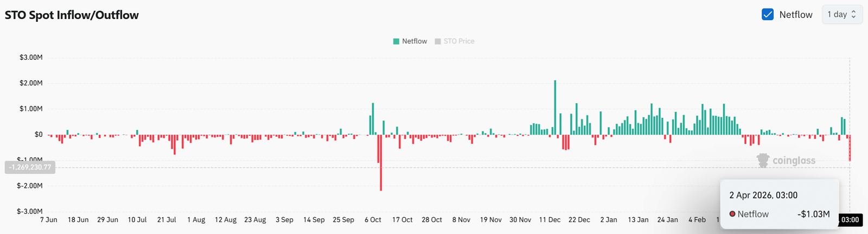Click the green Netflow legend square
The width and height of the screenshot is (868, 234).
click(x=396, y=41)
